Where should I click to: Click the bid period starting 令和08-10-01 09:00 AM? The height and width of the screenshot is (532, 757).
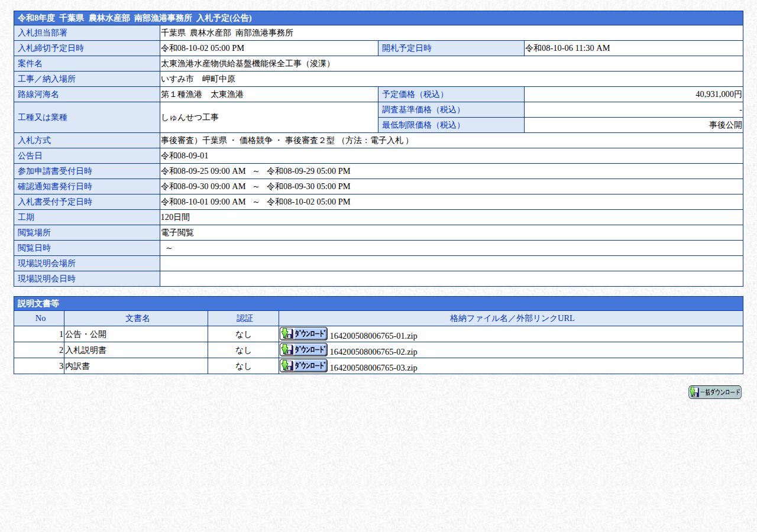[x=255, y=202]
